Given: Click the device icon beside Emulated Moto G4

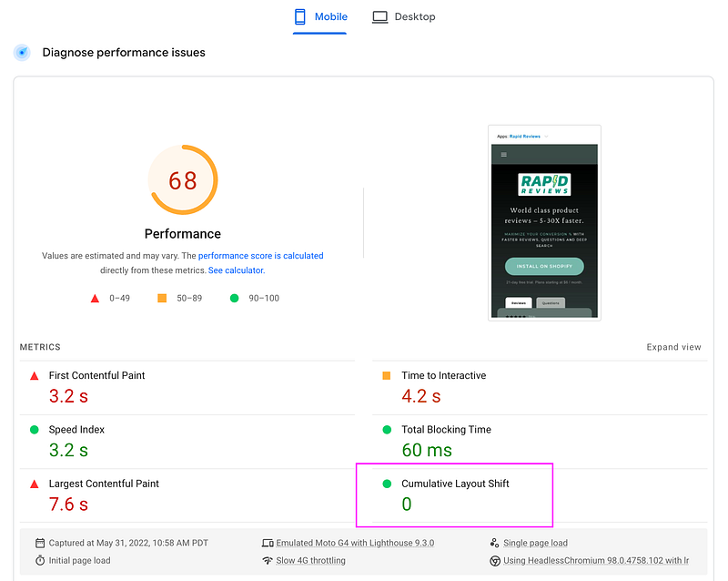Looking at the screenshot, I should point(266,542).
